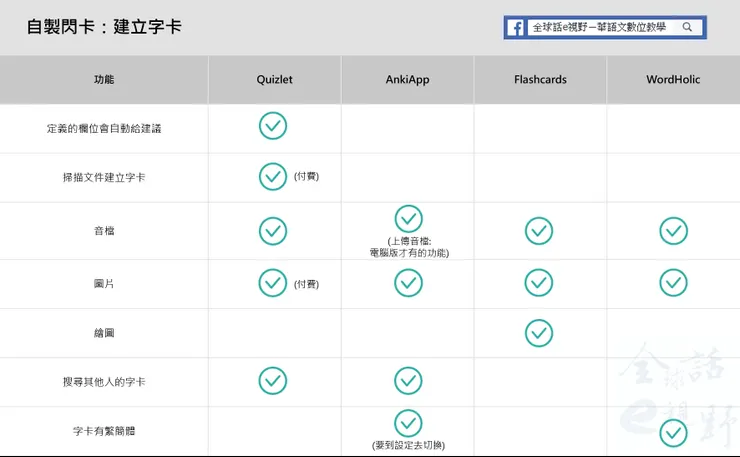Click the 功能 column header
Screen dimensions: 740x457
104,79
